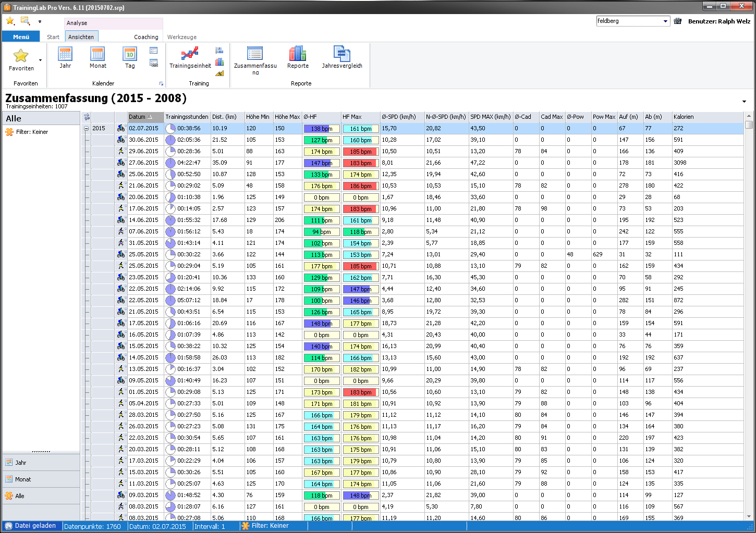Open the Menü tab
Viewport: 756px width, 533px height.
[21, 37]
